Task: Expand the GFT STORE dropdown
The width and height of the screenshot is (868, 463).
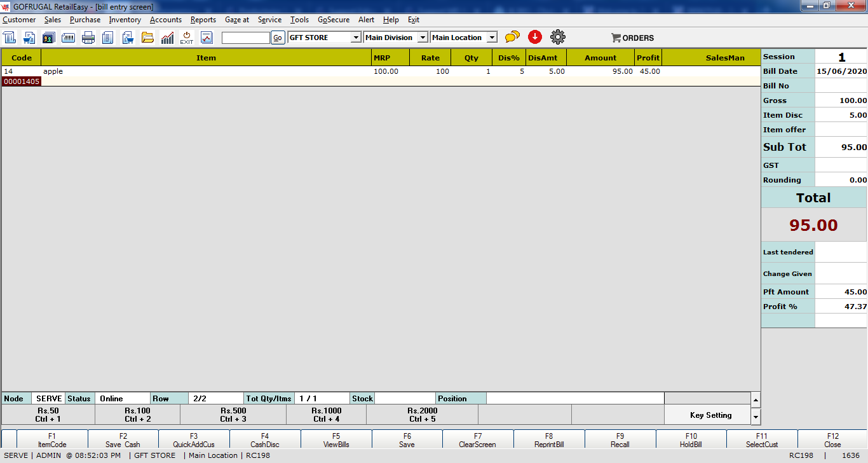Action: tap(356, 38)
